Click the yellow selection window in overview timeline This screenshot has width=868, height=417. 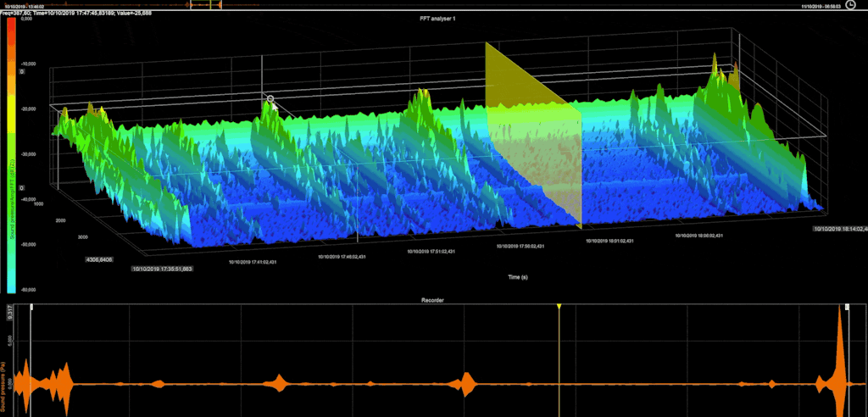click(206, 5)
